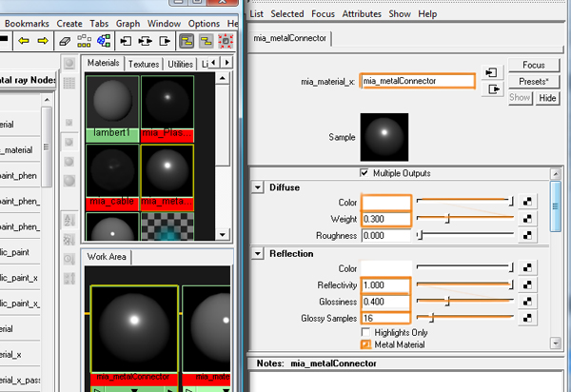Open map button for Diffuse Weight
Image resolution: width=571 pixels, height=392 pixels.
tap(527, 219)
